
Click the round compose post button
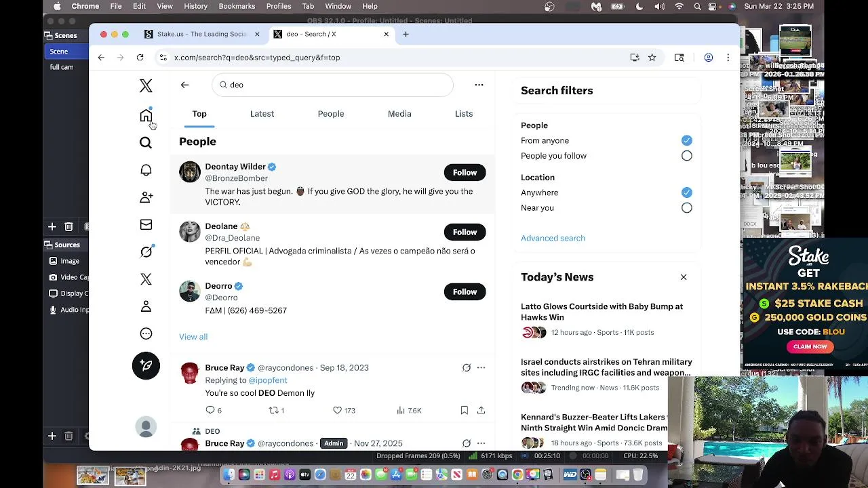(x=146, y=365)
